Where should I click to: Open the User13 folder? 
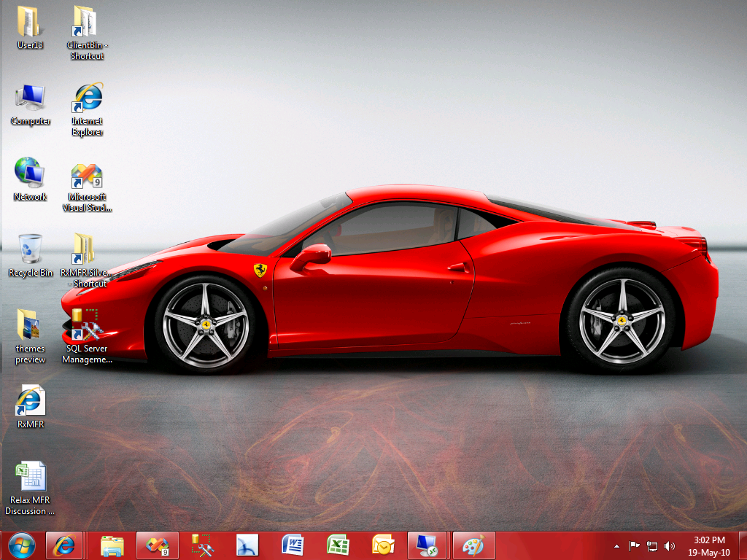[29, 22]
